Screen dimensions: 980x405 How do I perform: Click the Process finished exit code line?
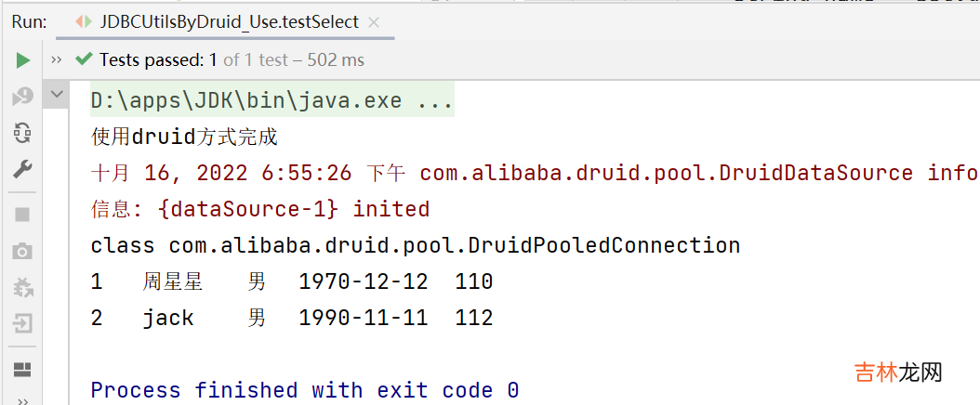[x=304, y=389]
